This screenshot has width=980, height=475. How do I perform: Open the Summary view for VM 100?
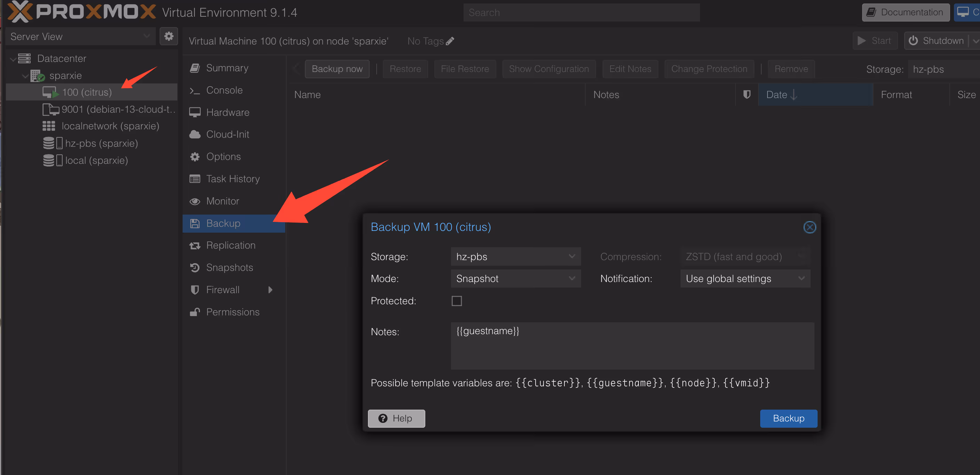[x=227, y=67]
